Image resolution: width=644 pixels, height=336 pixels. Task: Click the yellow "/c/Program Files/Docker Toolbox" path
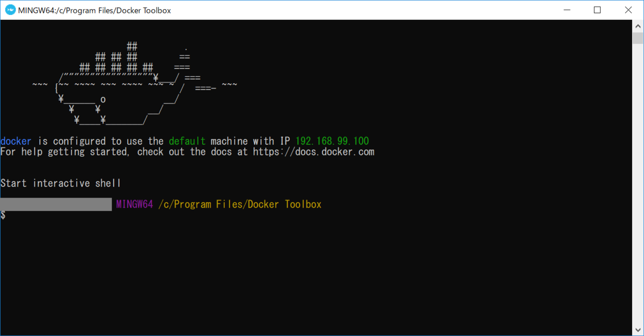240,204
